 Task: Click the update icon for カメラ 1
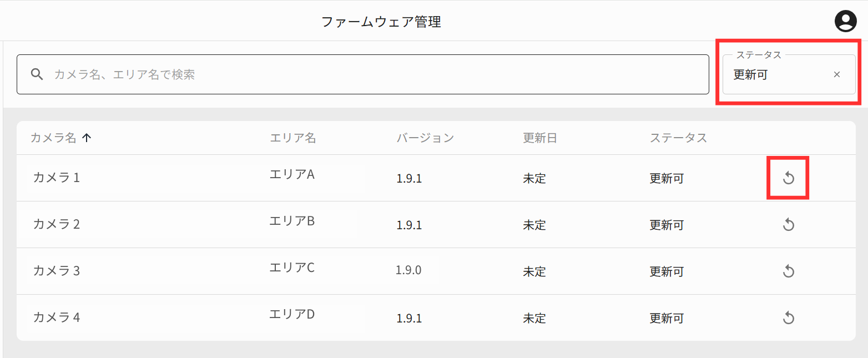(x=788, y=178)
